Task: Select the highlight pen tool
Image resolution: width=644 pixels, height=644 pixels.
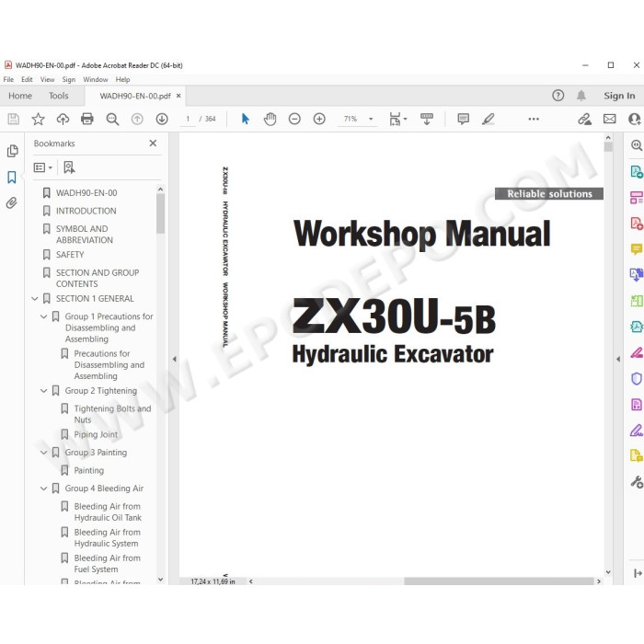Action: [488, 119]
